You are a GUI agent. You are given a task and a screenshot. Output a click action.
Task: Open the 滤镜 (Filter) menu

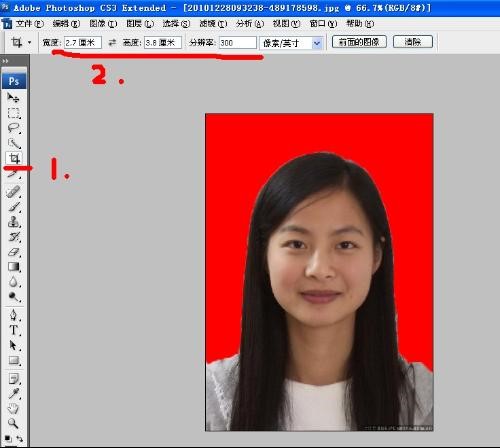[x=213, y=24]
